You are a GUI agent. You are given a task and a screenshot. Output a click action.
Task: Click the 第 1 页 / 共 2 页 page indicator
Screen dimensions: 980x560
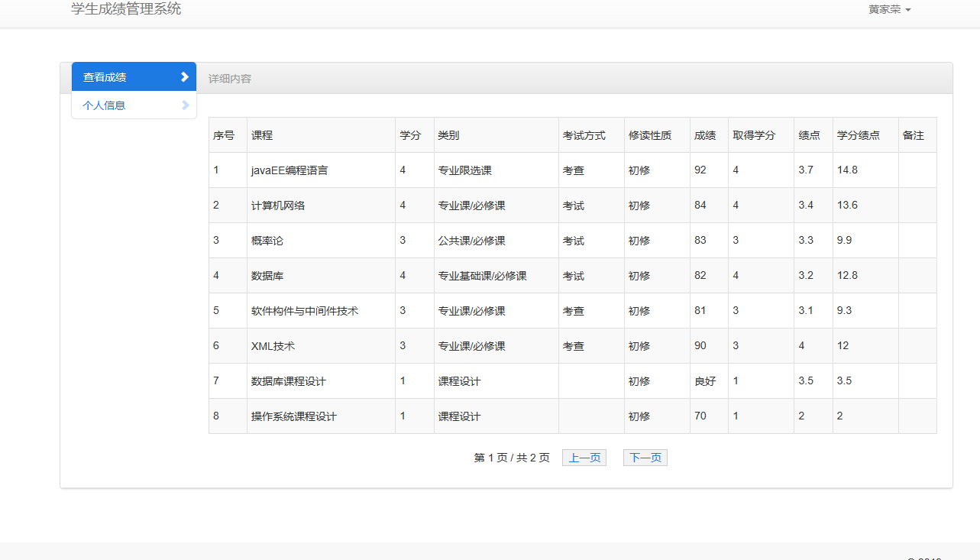pyautogui.click(x=512, y=457)
